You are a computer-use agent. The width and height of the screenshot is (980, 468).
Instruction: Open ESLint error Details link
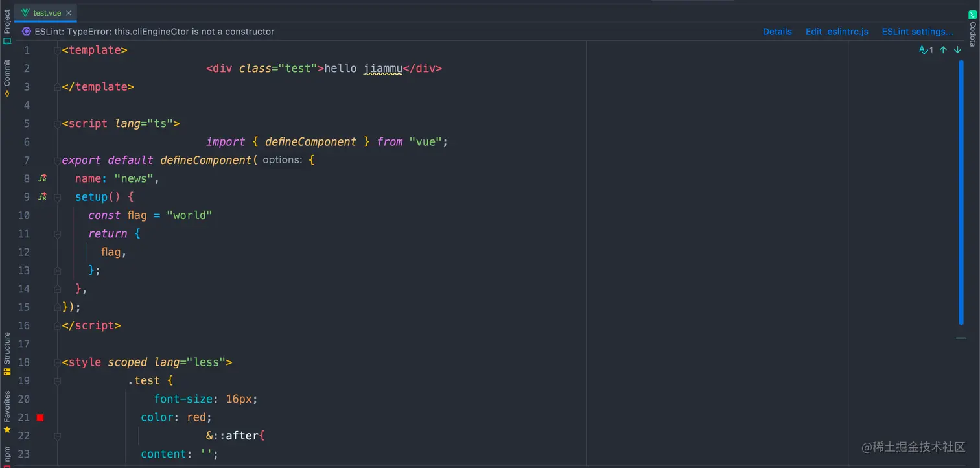click(x=777, y=31)
